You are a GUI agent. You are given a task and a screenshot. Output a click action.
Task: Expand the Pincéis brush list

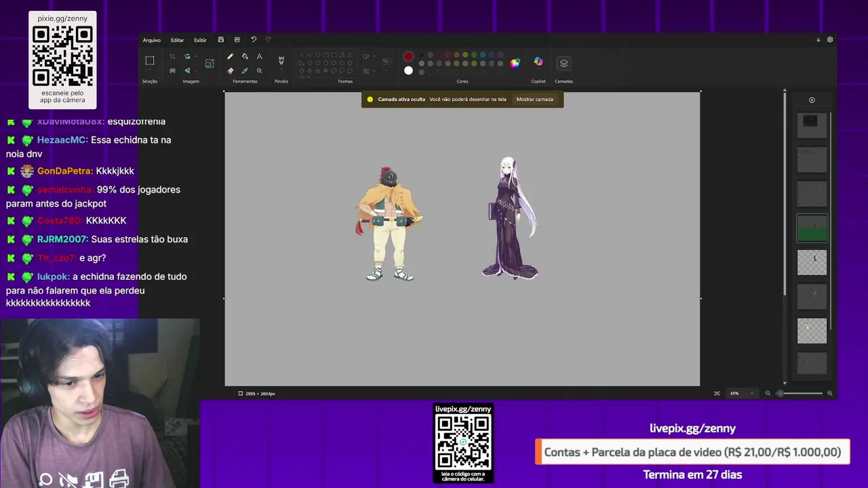tap(281, 69)
